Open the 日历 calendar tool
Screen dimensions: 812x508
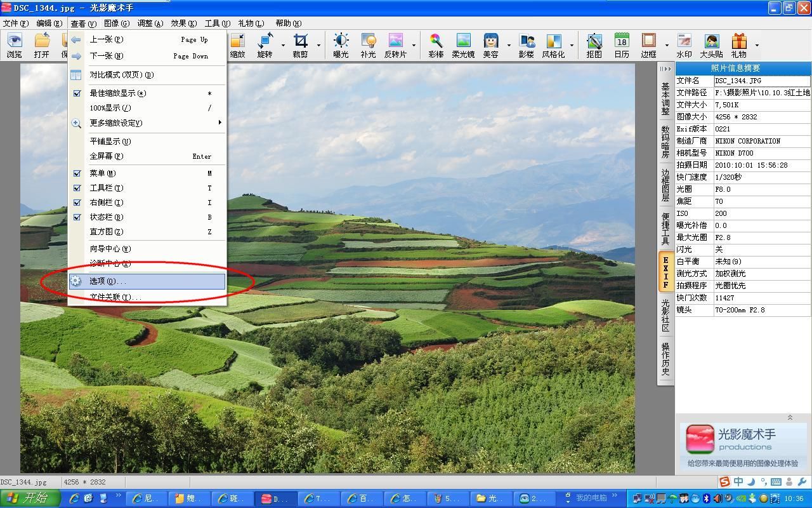pyautogui.click(x=622, y=46)
